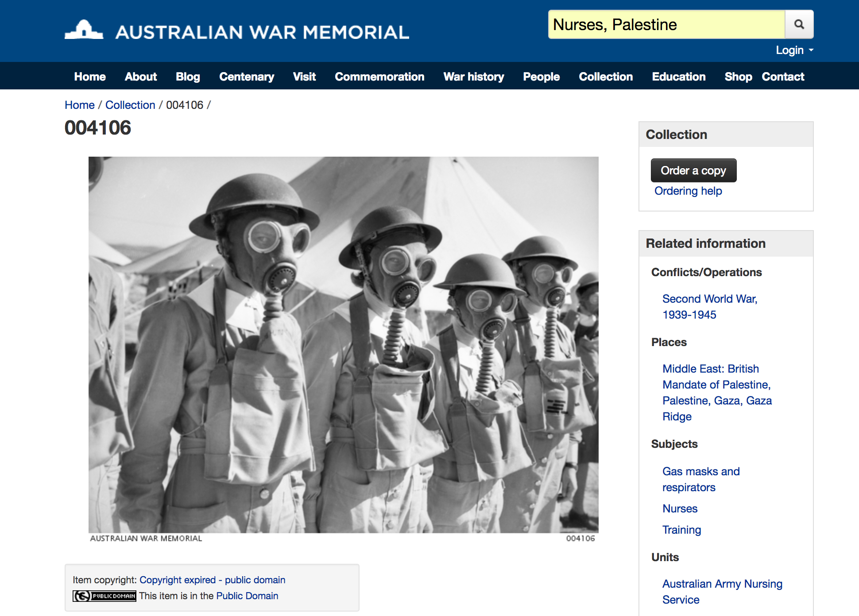The width and height of the screenshot is (859, 616).
Task: Click the Public Domain badge icon
Action: pyautogui.click(x=104, y=596)
